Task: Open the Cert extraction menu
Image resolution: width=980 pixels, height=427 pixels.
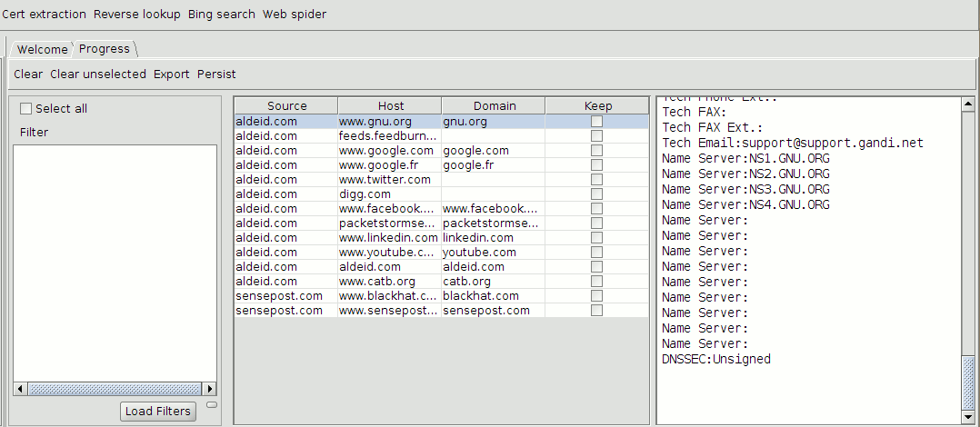Action: (45, 15)
